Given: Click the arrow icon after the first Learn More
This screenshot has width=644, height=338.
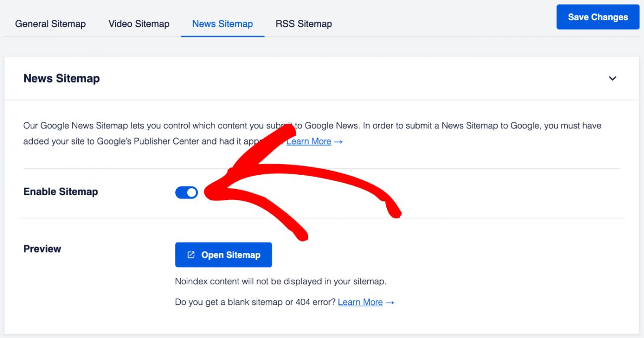Looking at the screenshot, I should tap(339, 142).
